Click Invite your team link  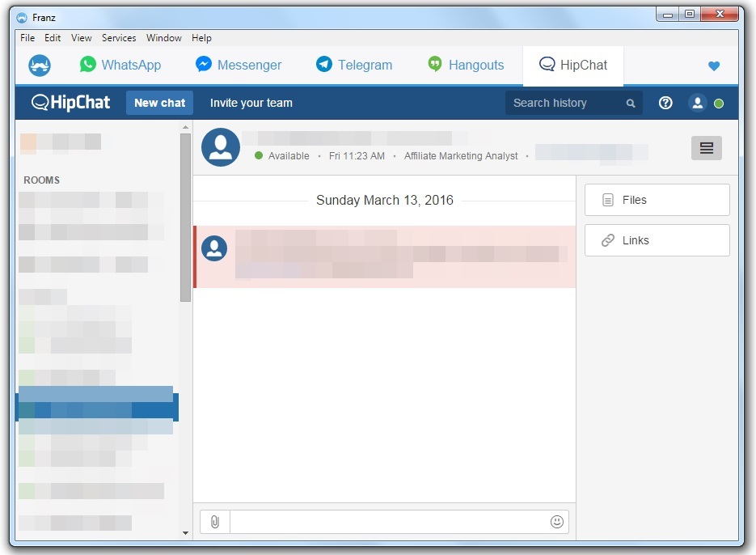pos(251,103)
